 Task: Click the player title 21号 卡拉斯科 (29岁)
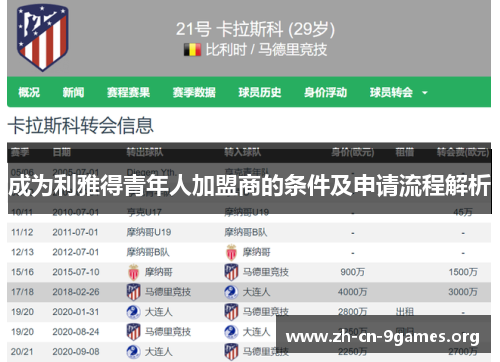pyautogui.click(x=255, y=29)
